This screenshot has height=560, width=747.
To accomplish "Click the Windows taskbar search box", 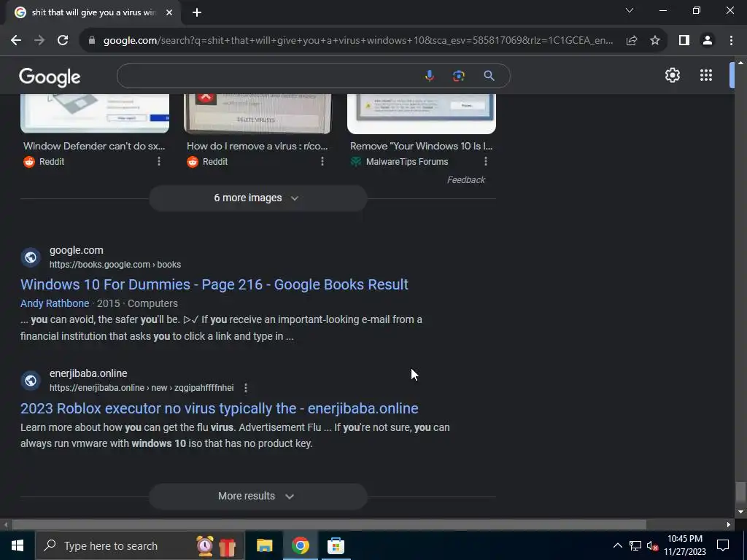I will tap(140, 545).
